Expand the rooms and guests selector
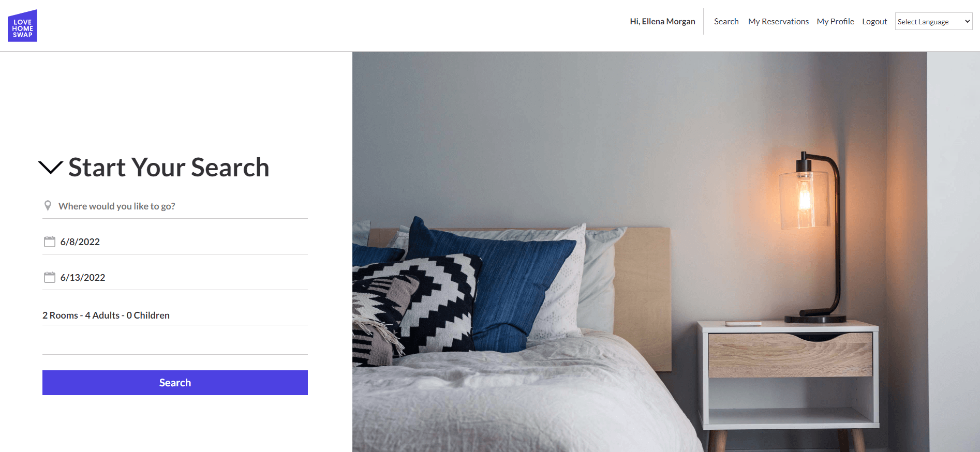980x452 pixels. point(175,315)
